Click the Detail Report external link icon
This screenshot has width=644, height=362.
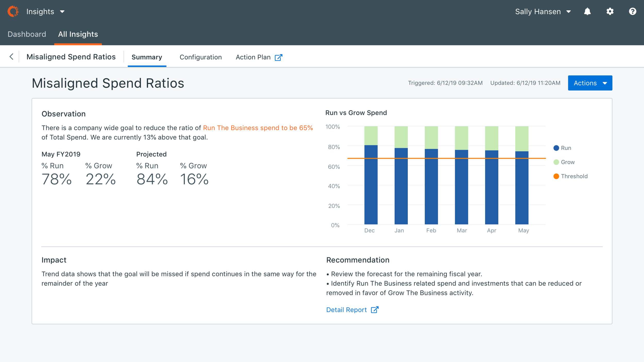tap(375, 310)
